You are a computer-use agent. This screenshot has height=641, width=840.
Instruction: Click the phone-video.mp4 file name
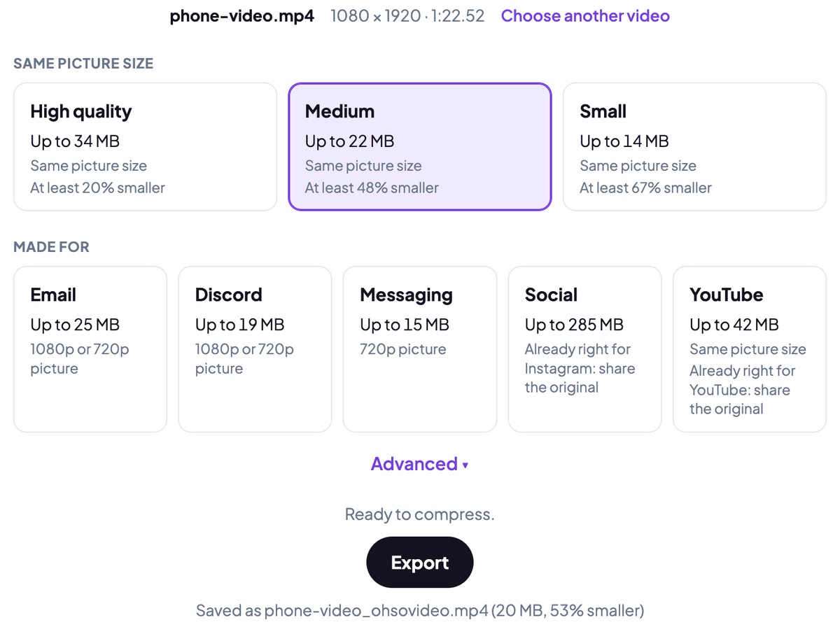242,16
